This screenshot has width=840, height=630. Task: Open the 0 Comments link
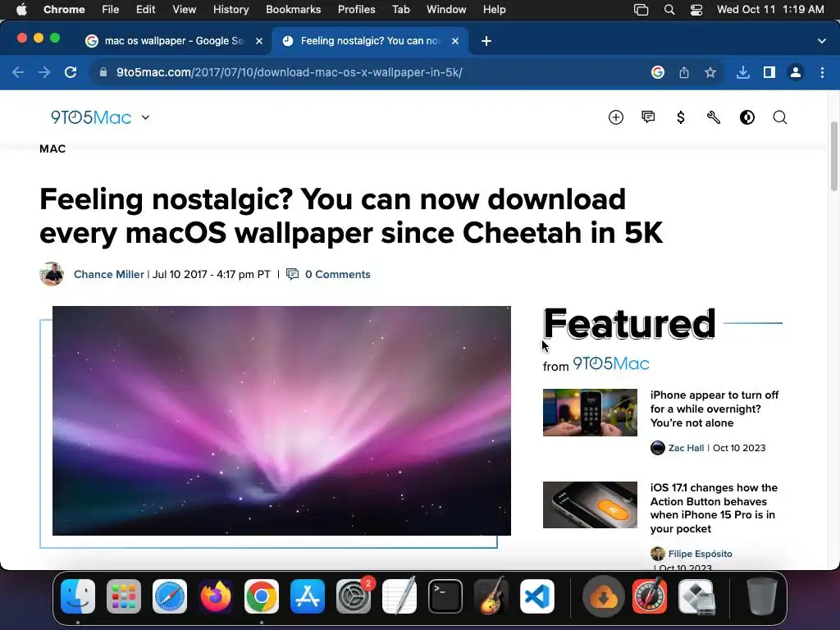(337, 274)
